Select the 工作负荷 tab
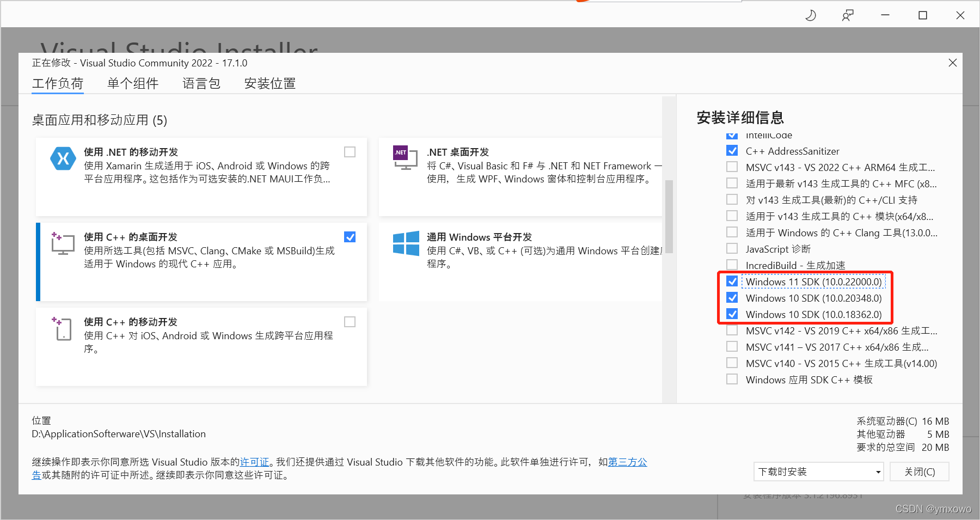The width and height of the screenshot is (980, 520). point(58,83)
